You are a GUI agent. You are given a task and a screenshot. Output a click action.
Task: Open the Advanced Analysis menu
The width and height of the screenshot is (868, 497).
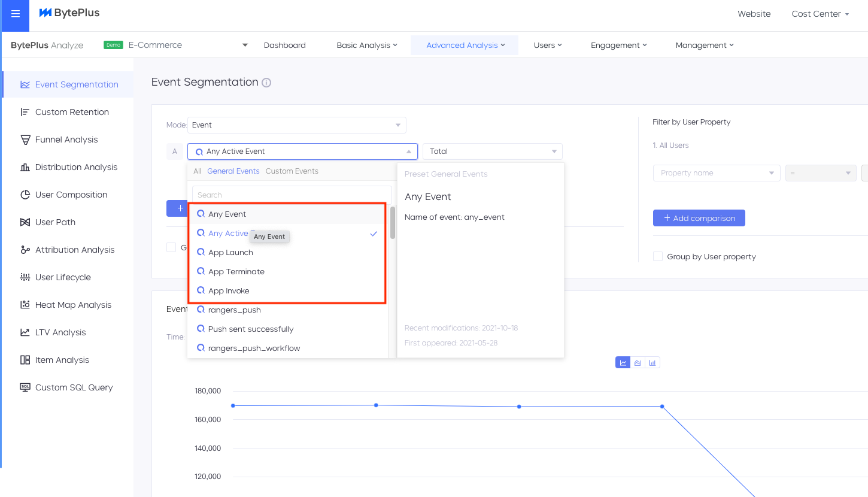pos(465,45)
